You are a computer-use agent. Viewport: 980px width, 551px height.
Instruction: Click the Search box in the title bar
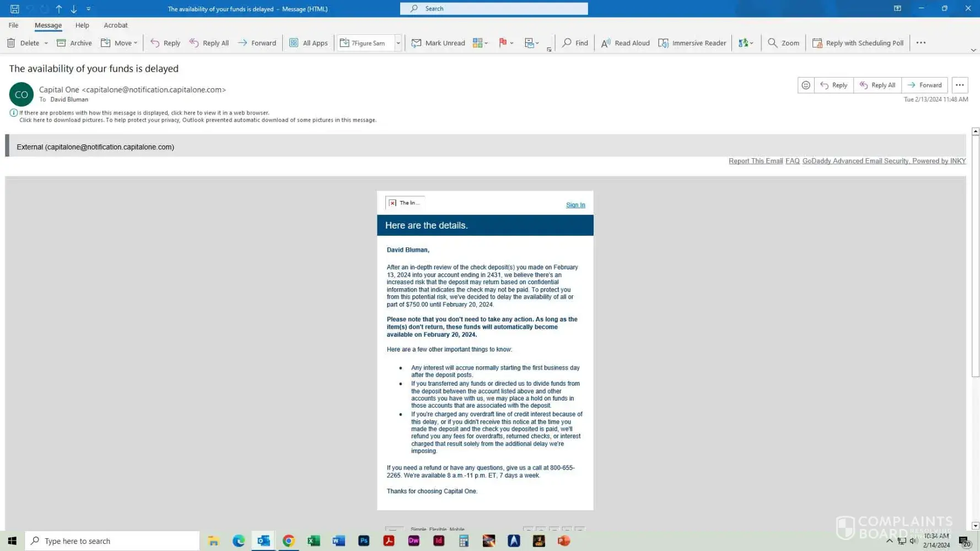[494, 9]
